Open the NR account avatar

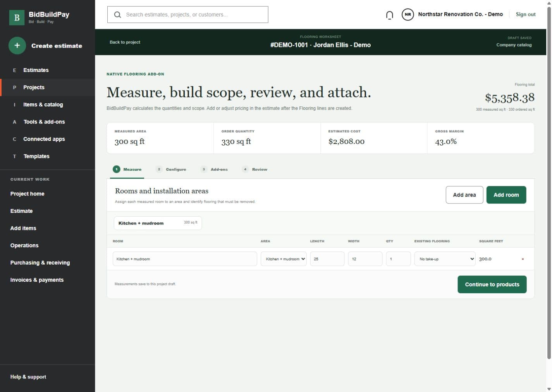coord(408,15)
